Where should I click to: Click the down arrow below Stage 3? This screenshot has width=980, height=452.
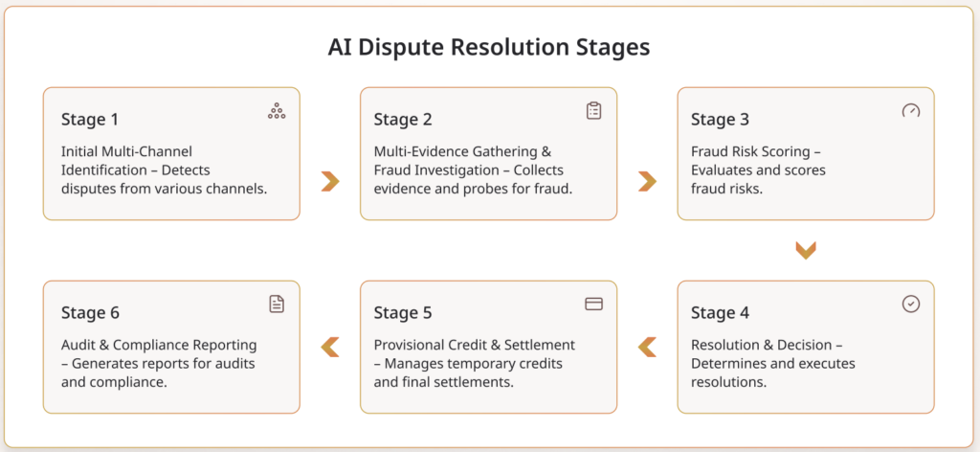pos(806,251)
